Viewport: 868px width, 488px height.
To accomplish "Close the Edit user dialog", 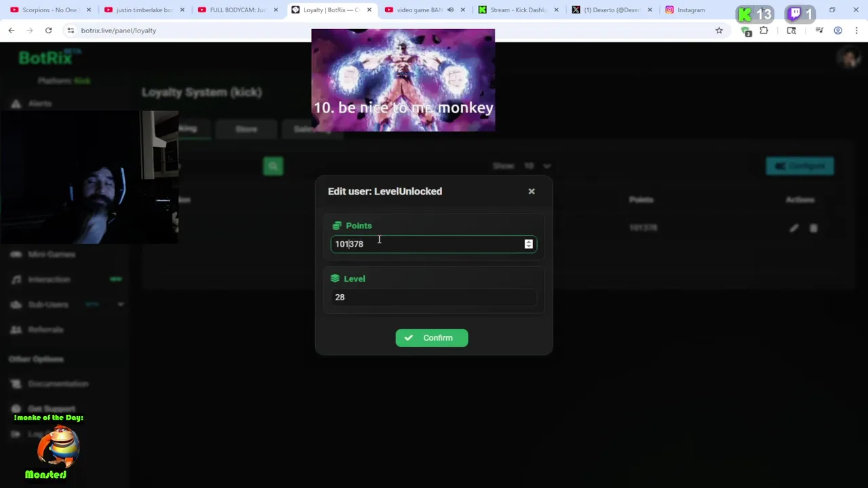I will pyautogui.click(x=532, y=191).
